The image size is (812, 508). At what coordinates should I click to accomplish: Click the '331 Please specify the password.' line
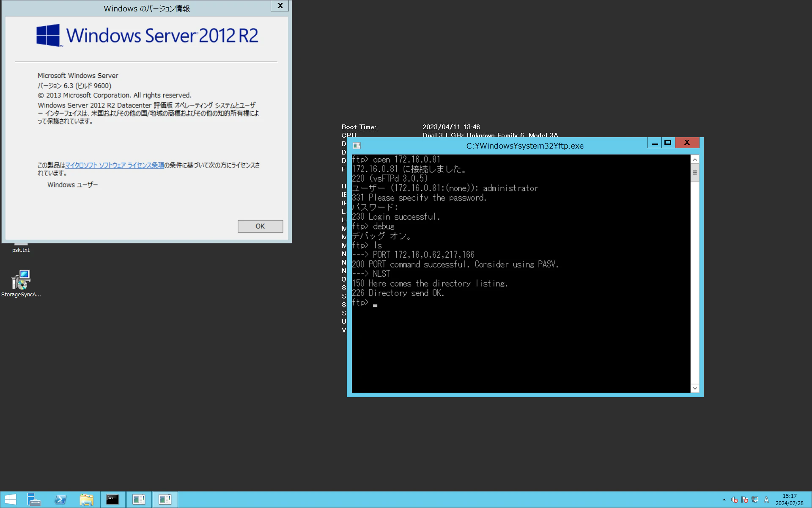click(x=419, y=198)
